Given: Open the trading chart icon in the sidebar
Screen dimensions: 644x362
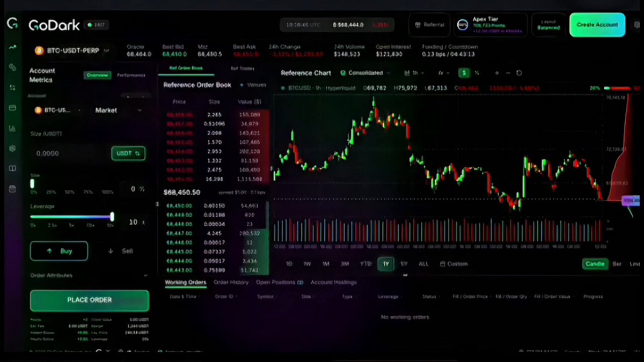Looking at the screenshot, I should (12, 47).
